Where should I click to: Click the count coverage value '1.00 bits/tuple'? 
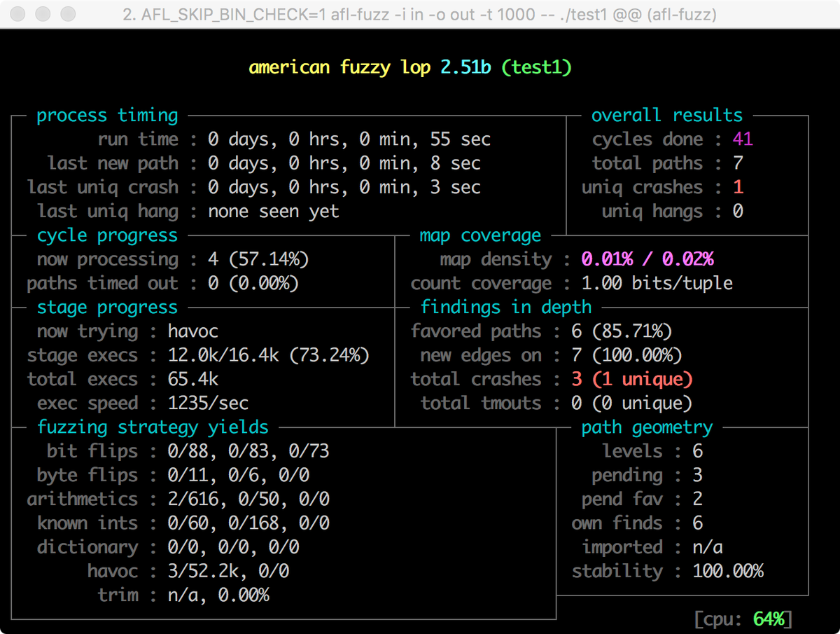click(657, 283)
